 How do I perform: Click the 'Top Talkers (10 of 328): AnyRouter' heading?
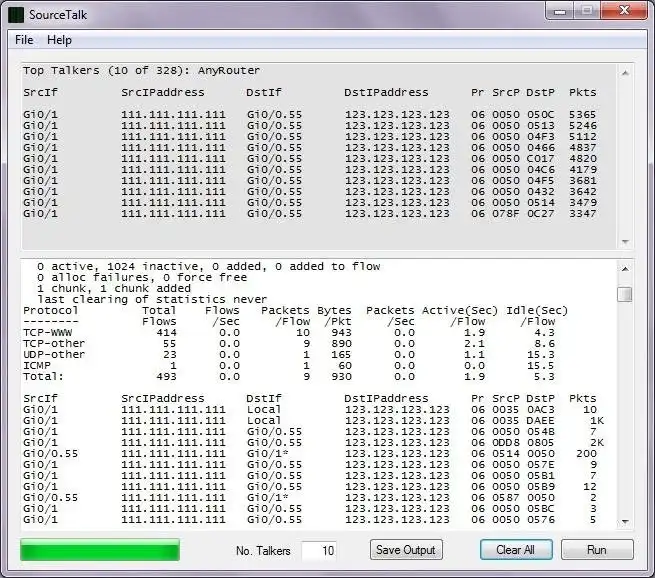(142, 70)
